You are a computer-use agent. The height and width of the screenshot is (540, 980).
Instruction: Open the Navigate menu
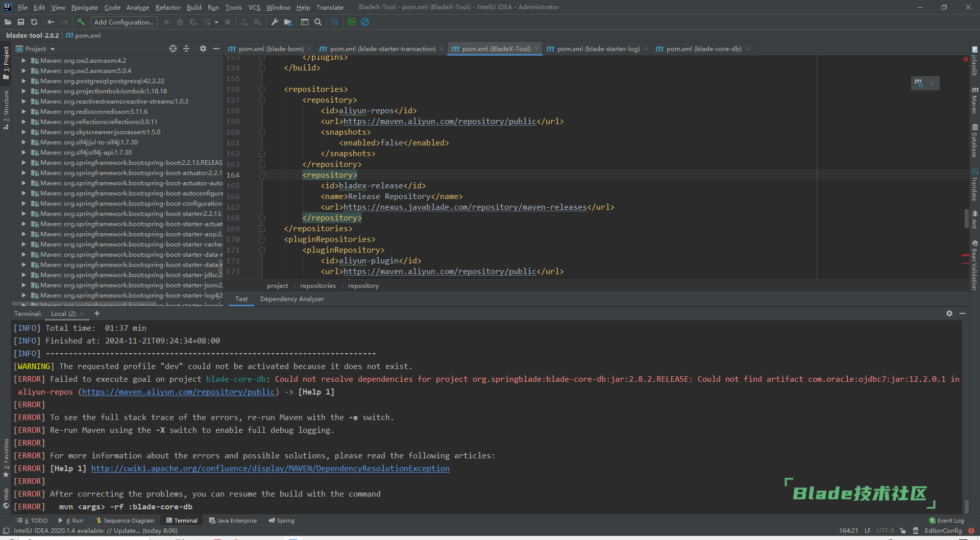pyautogui.click(x=84, y=7)
